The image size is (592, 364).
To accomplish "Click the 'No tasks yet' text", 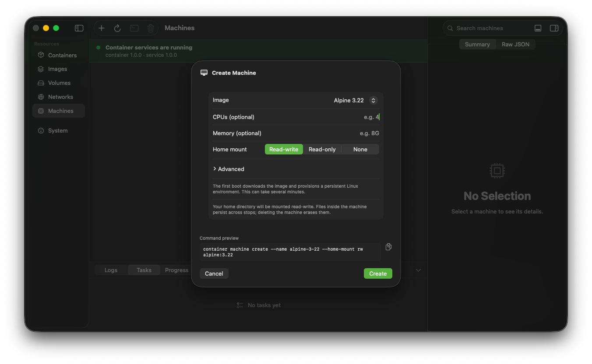I will [x=264, y=305].
